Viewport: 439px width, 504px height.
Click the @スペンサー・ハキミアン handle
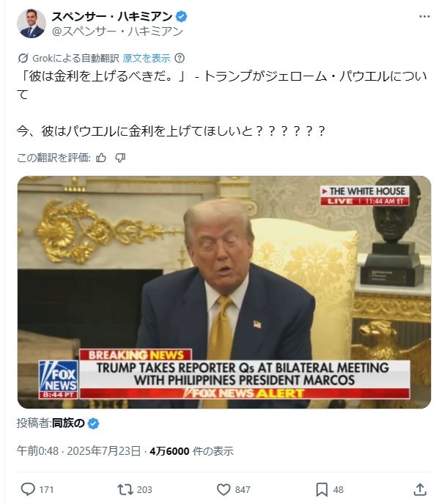[x=117, y=31]
